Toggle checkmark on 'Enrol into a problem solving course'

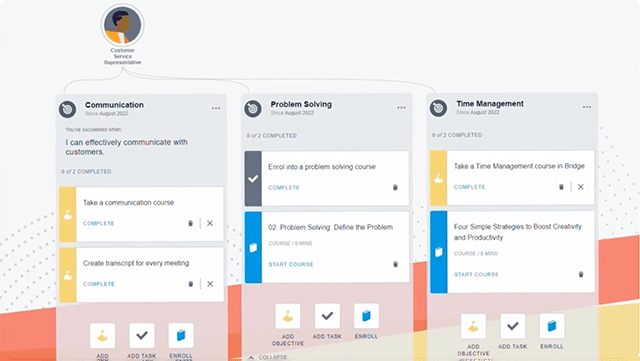pos(253,178)
